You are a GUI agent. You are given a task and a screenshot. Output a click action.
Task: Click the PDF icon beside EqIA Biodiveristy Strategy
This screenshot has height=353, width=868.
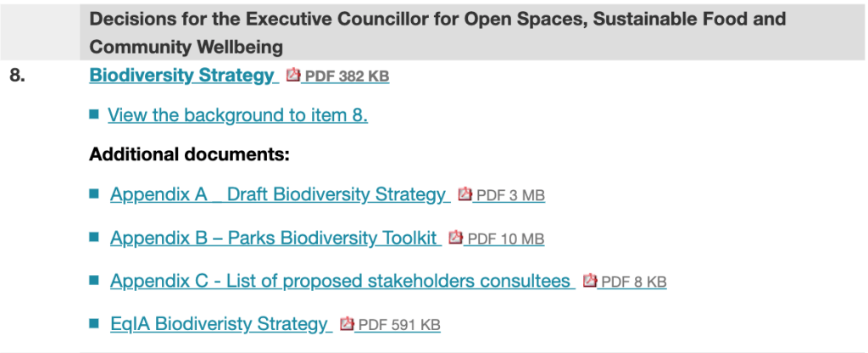coord(346,323)
